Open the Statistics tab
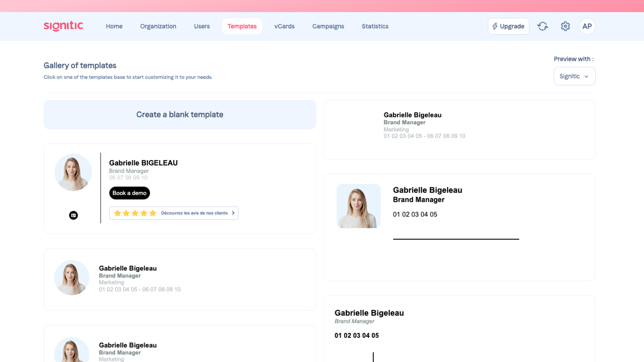The height and width of the screenshot is (362, 644). point(375,26)
